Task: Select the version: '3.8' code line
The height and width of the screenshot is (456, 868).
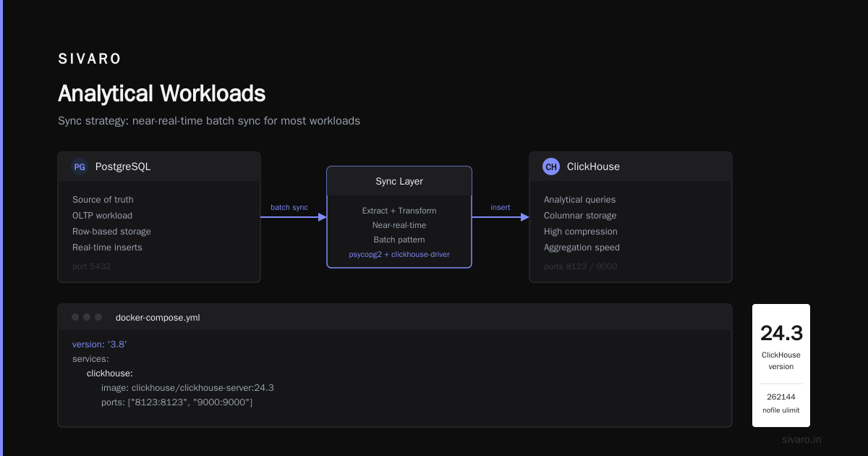Action: point(100,345)
